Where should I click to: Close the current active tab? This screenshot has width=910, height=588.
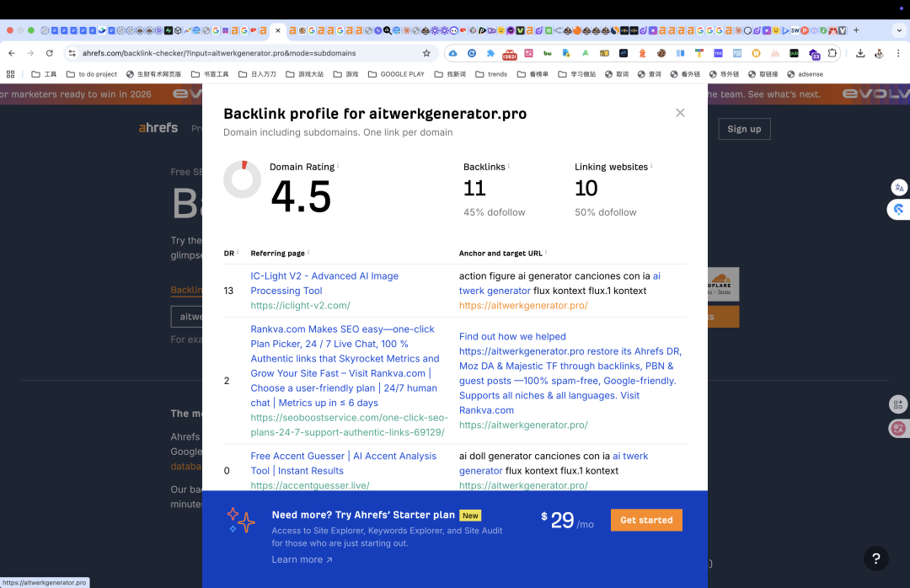[278, 30]
